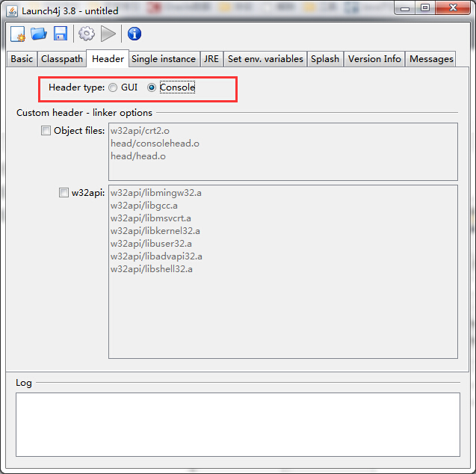476x474 pixels.
Task: Open the JRE tab
Action: click(211, 58)
